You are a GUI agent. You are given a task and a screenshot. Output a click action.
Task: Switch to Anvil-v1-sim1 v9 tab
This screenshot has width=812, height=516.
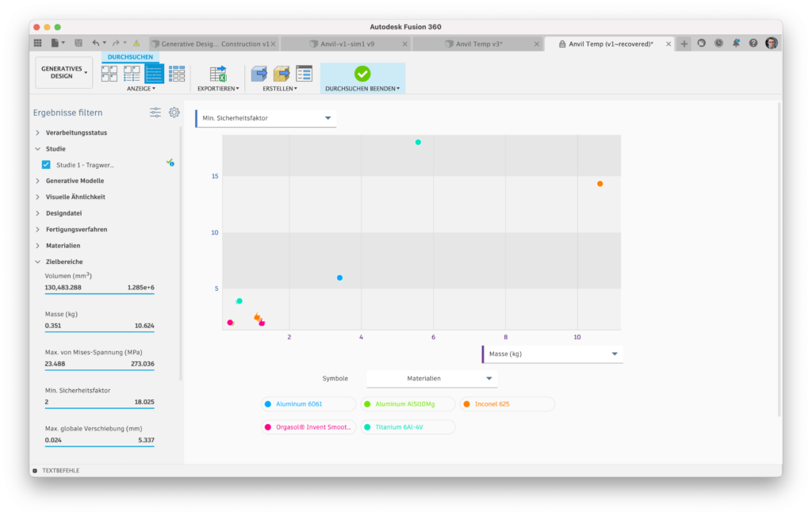347,44
